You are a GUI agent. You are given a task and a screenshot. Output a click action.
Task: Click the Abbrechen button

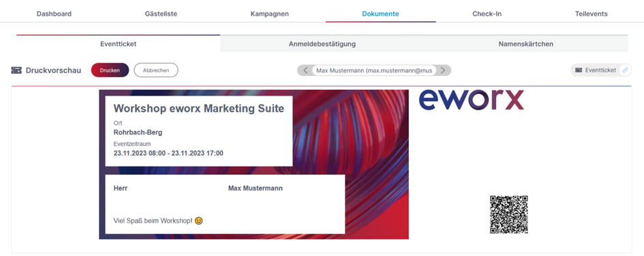(156, 70)
